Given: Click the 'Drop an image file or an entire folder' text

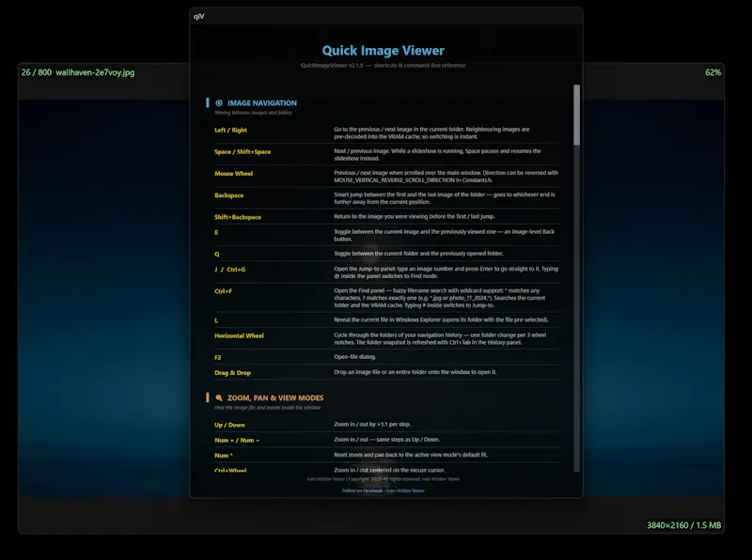Looking at the screenshot, I should click(415, 372).
